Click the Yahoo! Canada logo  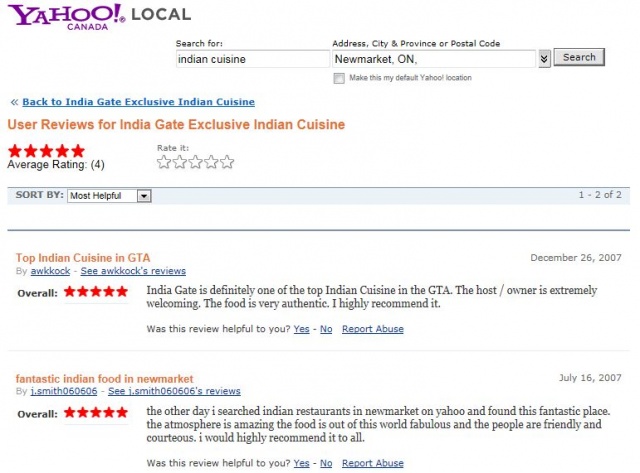[67, 17]
